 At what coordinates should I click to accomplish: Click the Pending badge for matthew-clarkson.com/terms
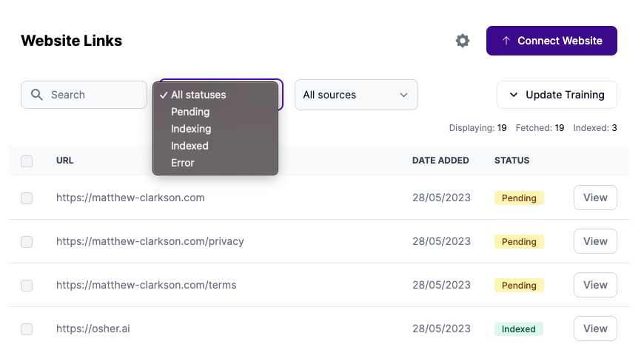point(519,285)
